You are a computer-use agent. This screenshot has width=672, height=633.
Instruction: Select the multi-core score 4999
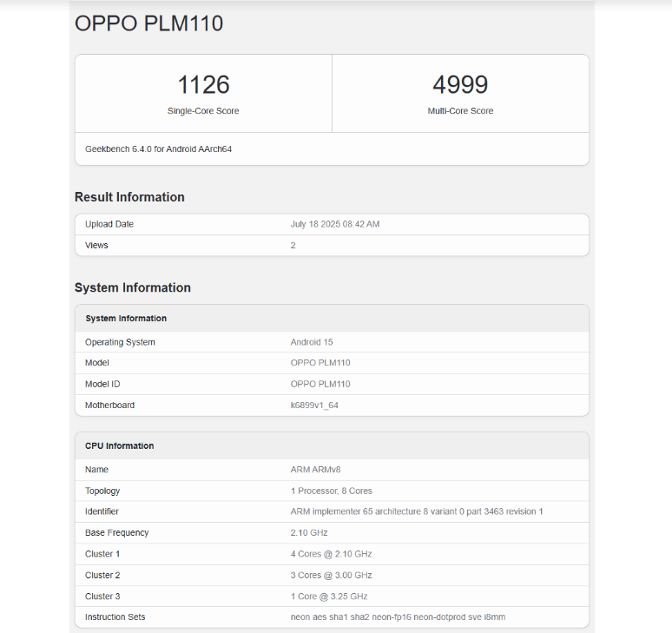[x=460, y=84]
